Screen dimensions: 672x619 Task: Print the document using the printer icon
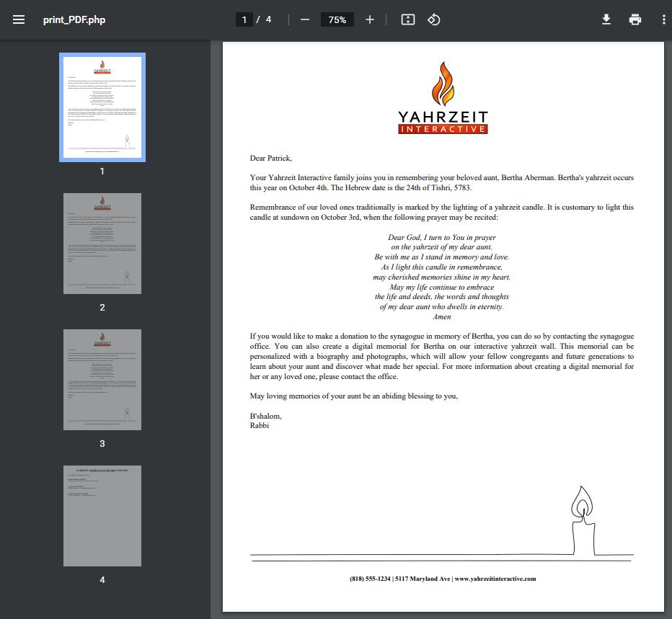tap(635, 19)
